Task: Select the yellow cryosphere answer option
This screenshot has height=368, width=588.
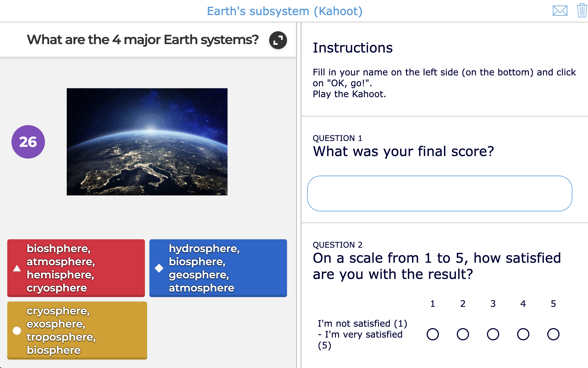Action: coord(77,331)
